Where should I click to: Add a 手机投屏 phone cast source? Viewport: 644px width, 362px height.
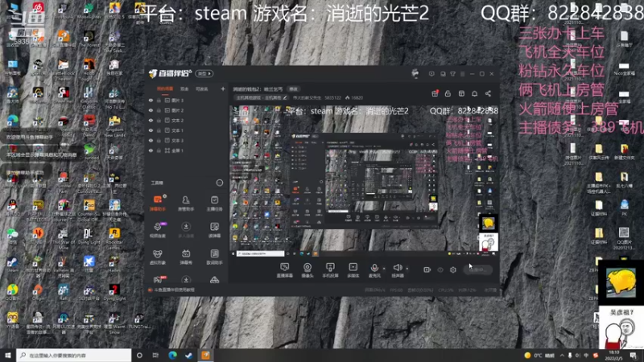point(330,270)
